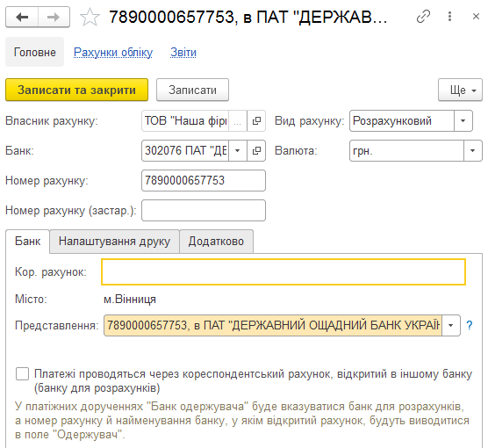Switch to Налаштування друку tab
Screen dimensions: 488x448
point(114,242)
